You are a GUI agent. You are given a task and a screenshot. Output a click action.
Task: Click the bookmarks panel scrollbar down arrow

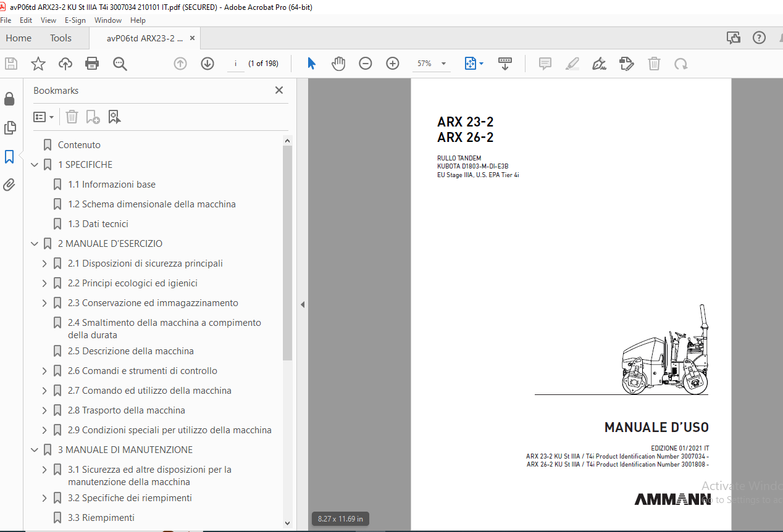pos(287,523)
